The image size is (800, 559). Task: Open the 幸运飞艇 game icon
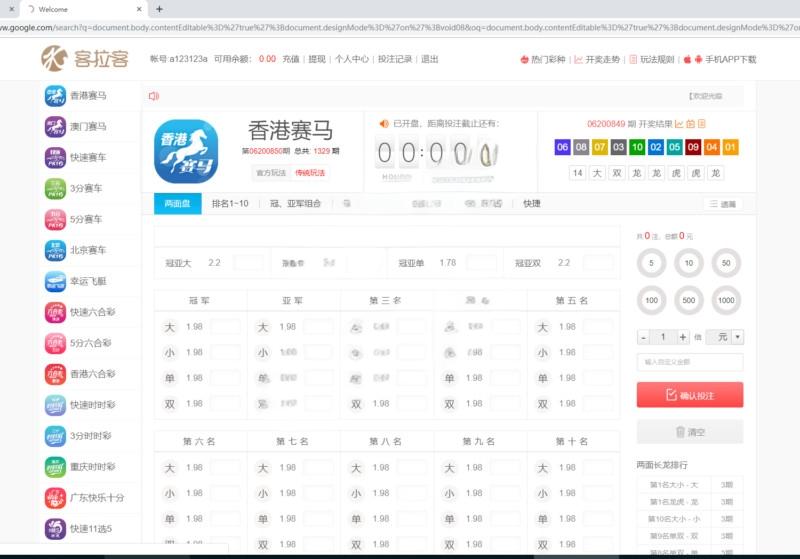55,282
